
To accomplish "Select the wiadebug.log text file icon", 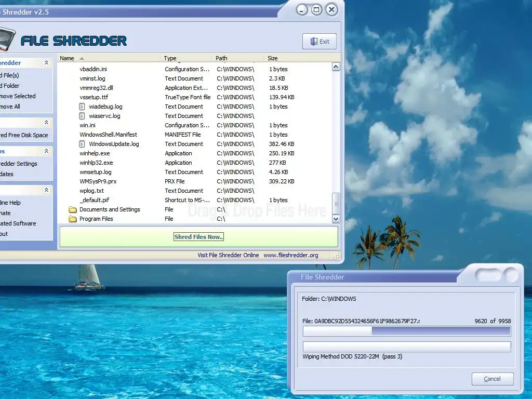I will tap(82, 107).
